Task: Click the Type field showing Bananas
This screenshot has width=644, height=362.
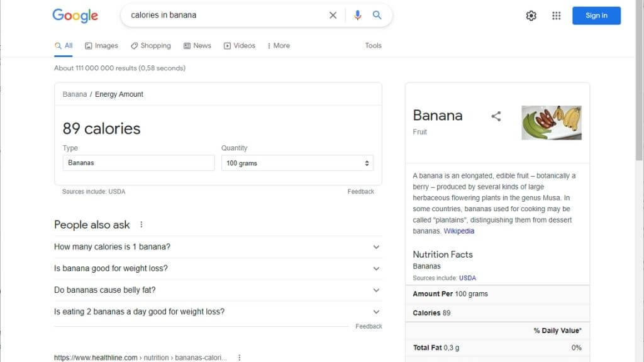Action: pos(138,163)
